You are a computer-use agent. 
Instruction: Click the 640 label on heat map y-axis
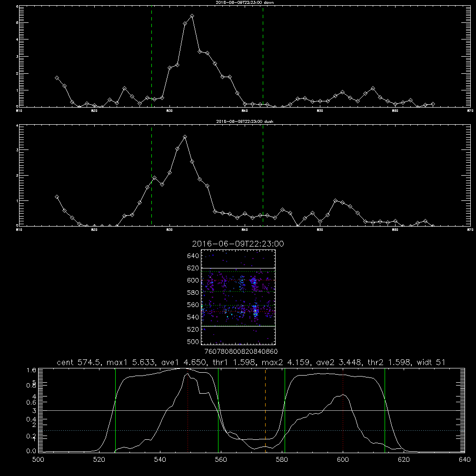(x=193, y=256)
